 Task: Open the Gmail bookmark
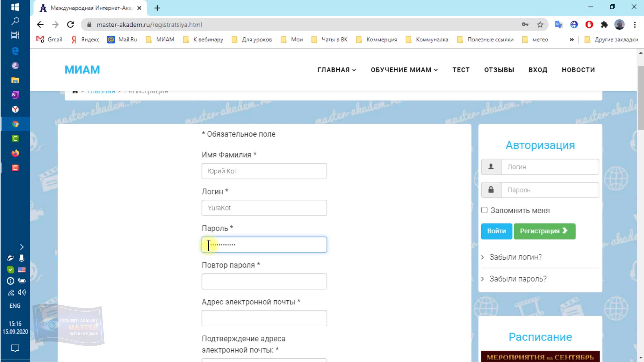[x=49, y=39]
